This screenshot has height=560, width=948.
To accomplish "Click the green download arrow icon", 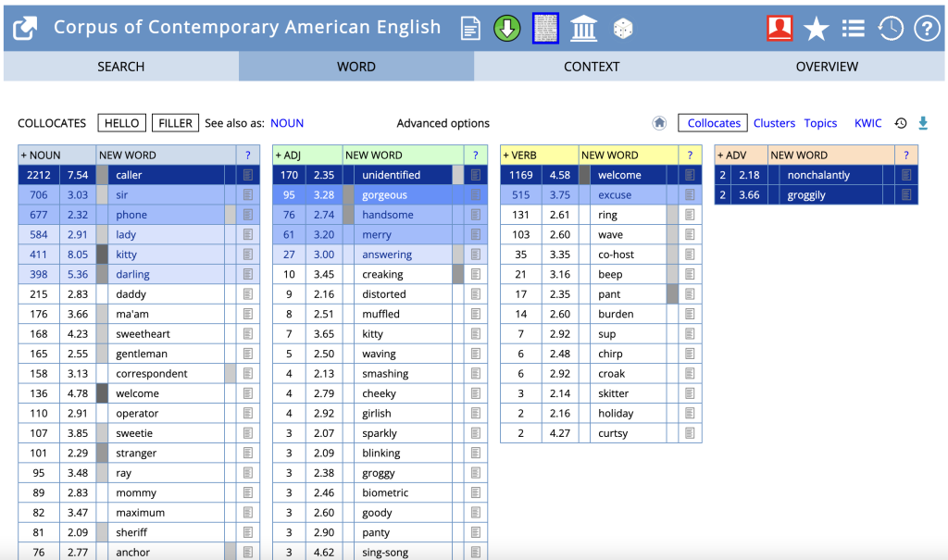I will pyautogui.click(x=506, y=29).
